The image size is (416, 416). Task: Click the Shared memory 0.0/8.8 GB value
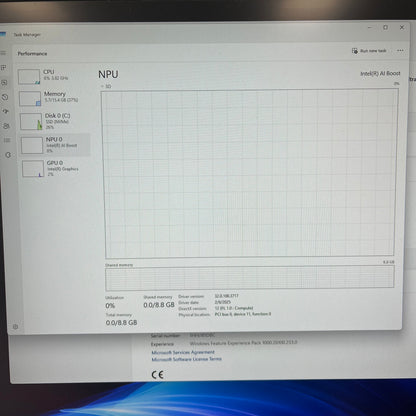(x=159, y=305)
